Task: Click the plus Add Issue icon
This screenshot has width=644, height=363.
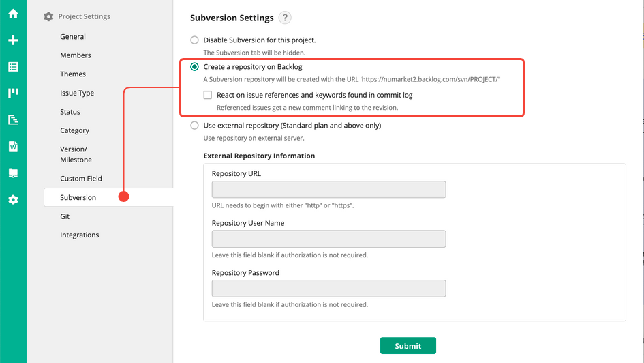Action: coord(13,40)
